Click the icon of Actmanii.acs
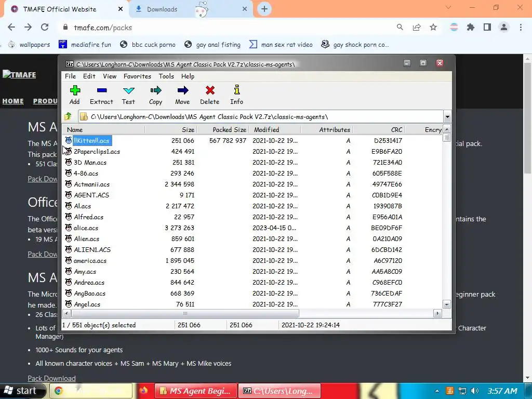The image size is (532, 399). point(69,184)
